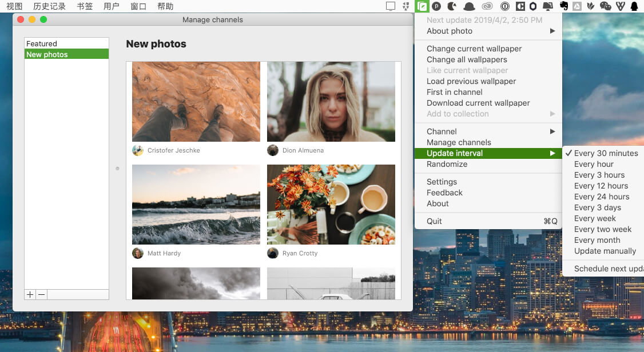Open the 视图 menu
The height and width of the screenshot is (352, 644).
pyautogui.click(x=14, y=6)
